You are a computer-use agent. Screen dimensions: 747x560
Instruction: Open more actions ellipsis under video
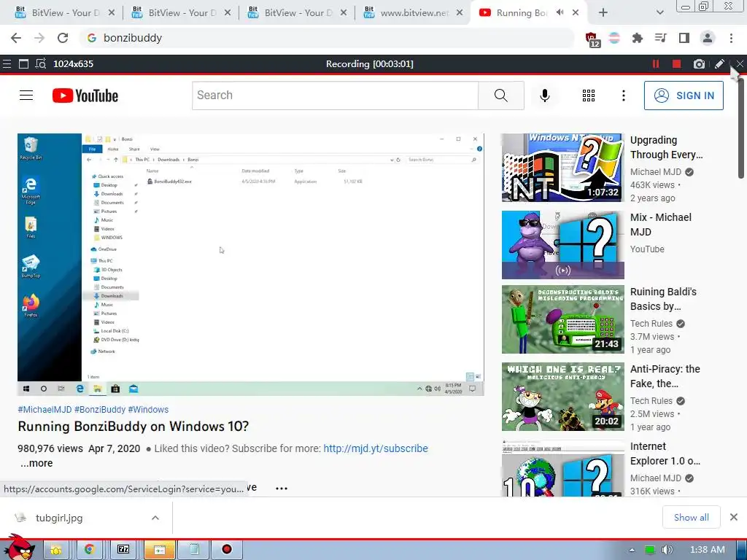pyautogui.click(x=282, y=488)
